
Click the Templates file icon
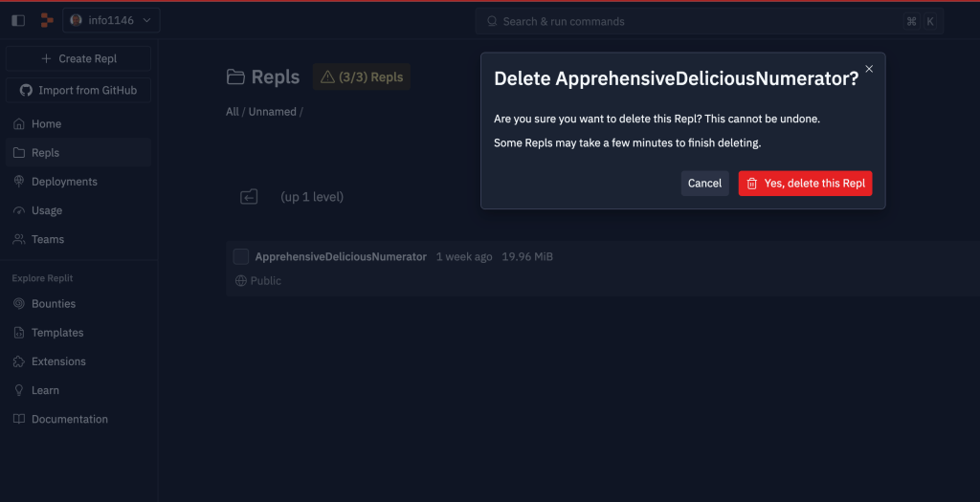coord(19,333)
